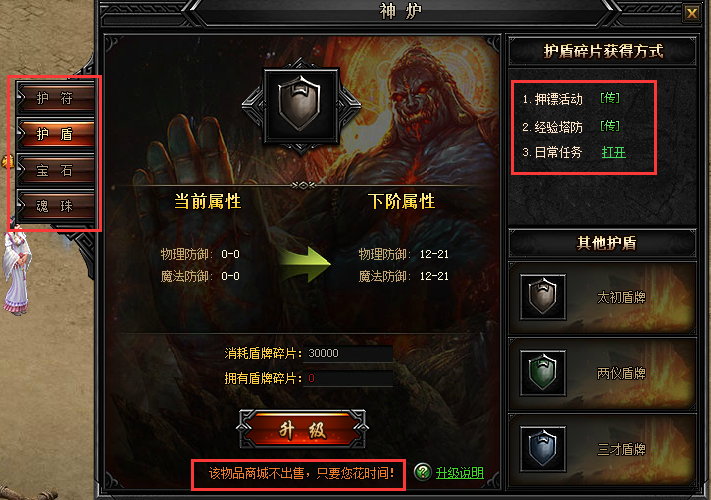This screenshot has height=500, width=711.
Task: Open the 升级说明 link
Action: click(x=459, y=473)
